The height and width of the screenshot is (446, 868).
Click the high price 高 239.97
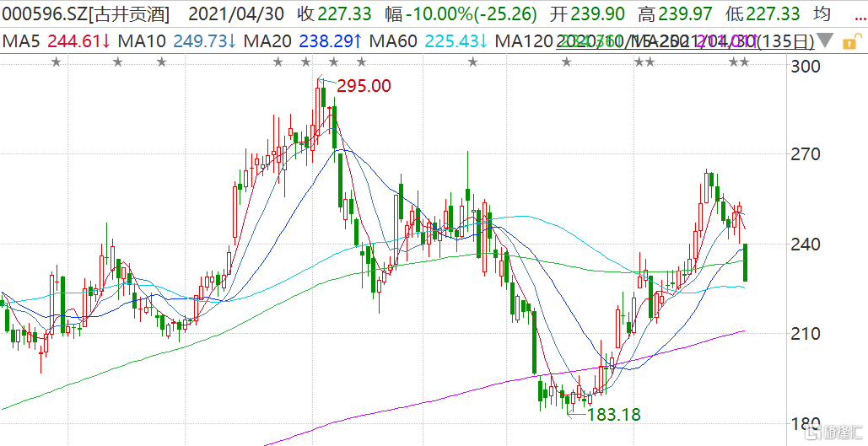(x=675, y=14)
